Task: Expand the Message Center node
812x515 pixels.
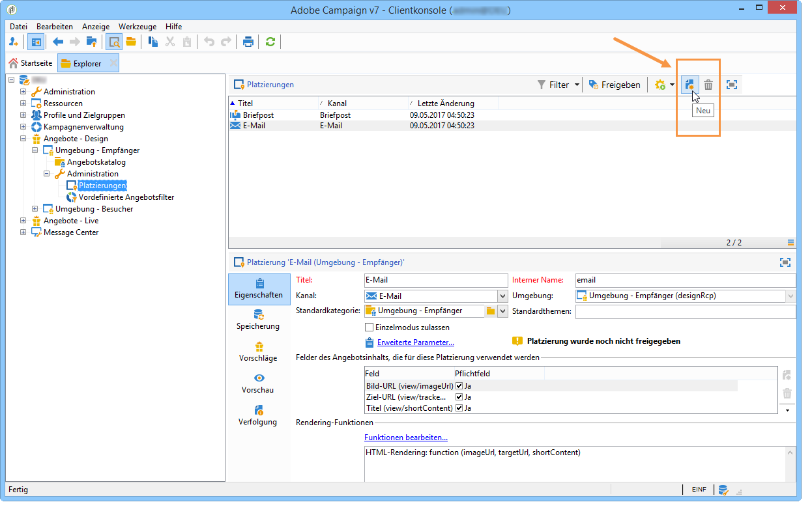Action: pyautogui.click(x=23, y=232)
